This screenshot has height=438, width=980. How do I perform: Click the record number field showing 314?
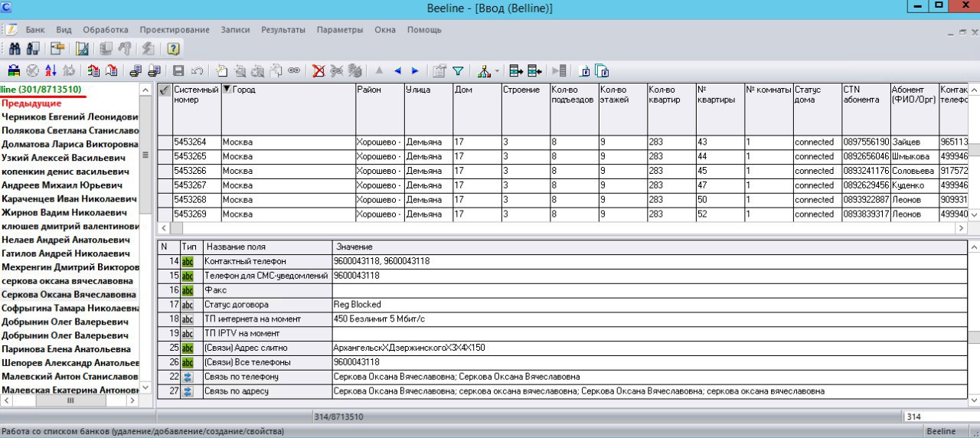tap(936, 417)
